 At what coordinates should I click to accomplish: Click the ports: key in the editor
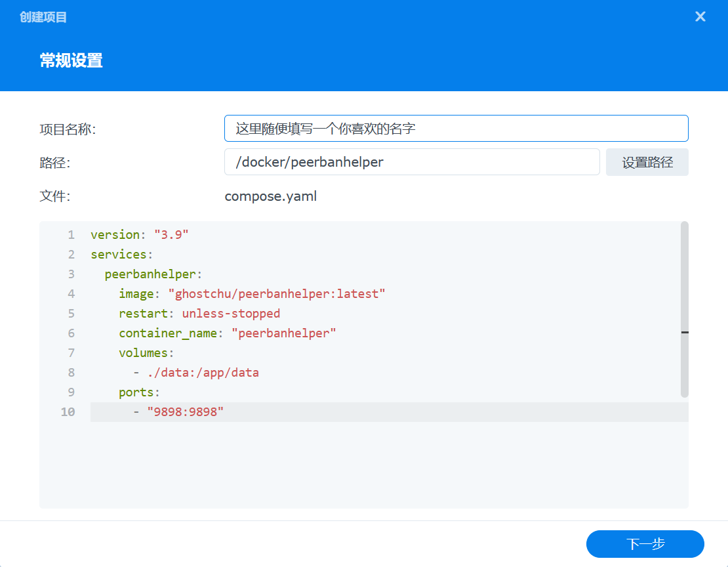coord(139,392)
